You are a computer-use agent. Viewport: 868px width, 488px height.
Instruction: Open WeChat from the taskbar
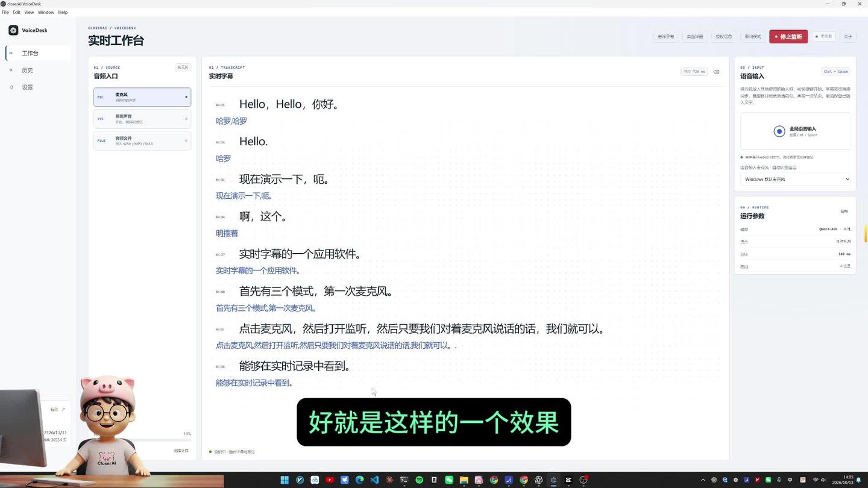tap(449, 480)
